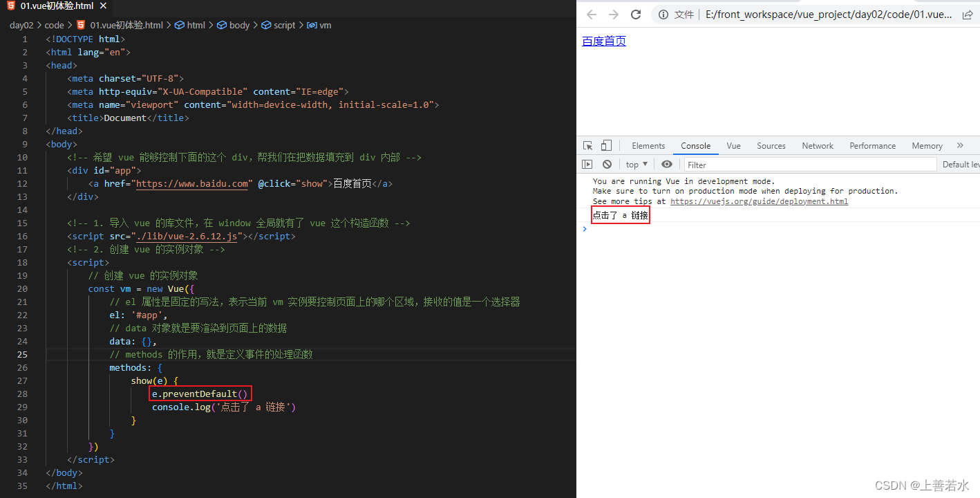Screen dimensions: 980x498
Task: Switch to the Sources tab
Action: 771,146
